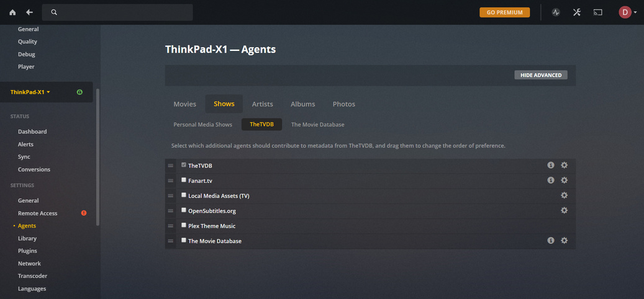Viewport: 644px width, 299px height.
Task: Open the user avatar D menu
Action: [x=627, y=12]
